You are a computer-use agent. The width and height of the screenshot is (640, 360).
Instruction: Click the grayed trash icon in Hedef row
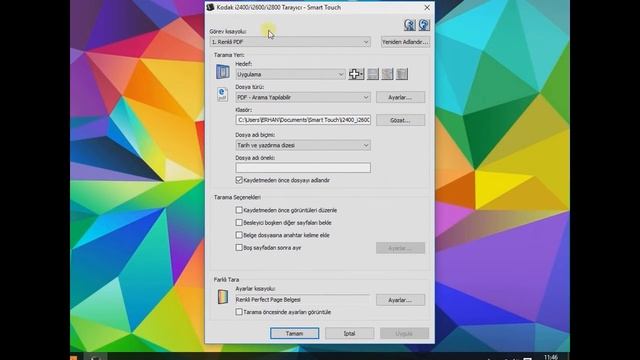point(402,74)
